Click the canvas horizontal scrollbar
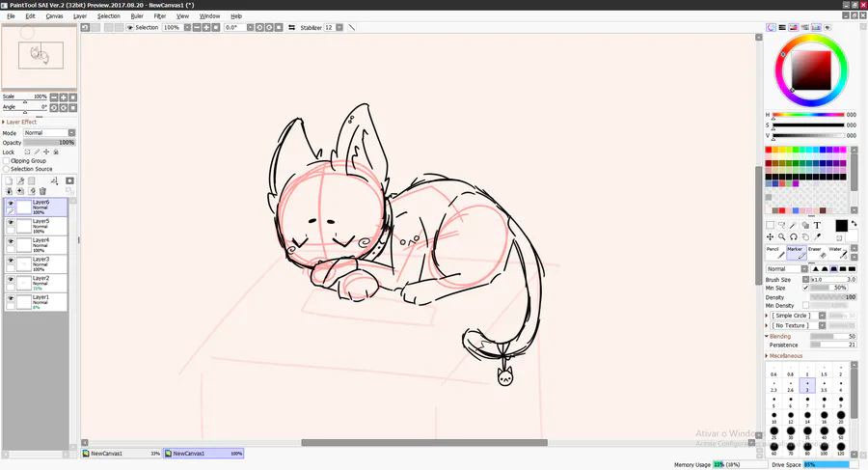Viewport: 868px width, 470px height. pyautogui.click(x=424, y=442)
